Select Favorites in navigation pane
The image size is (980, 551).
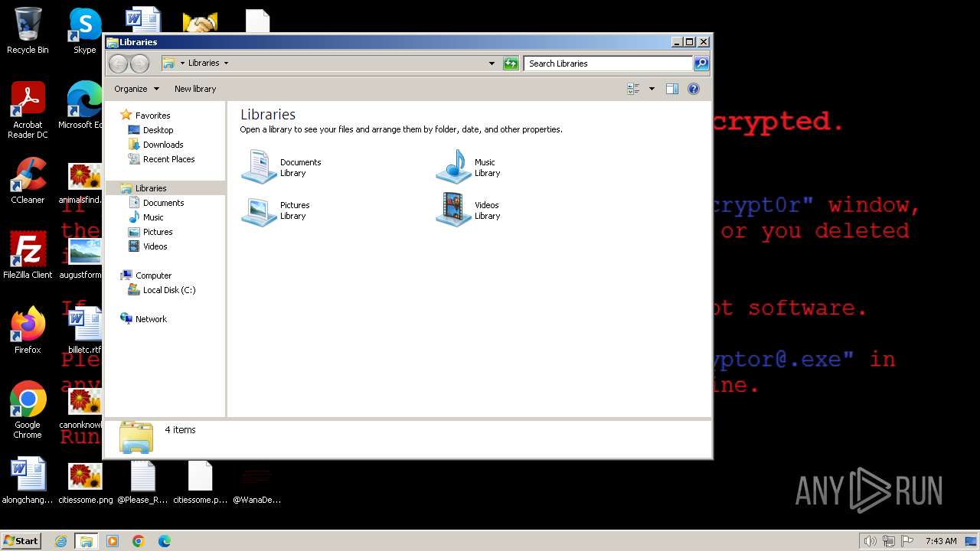click(x=152, y=116)
